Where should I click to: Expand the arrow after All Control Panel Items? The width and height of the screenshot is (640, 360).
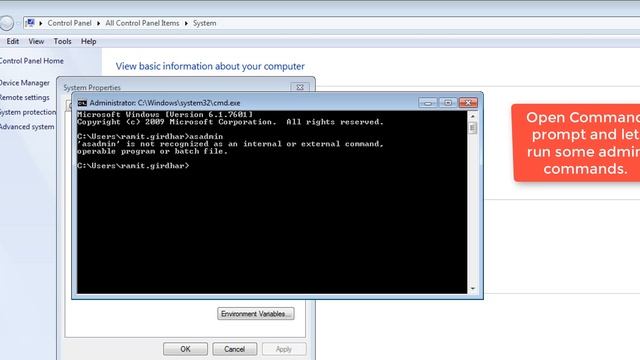pyautogui.click(x=186, y=23)
